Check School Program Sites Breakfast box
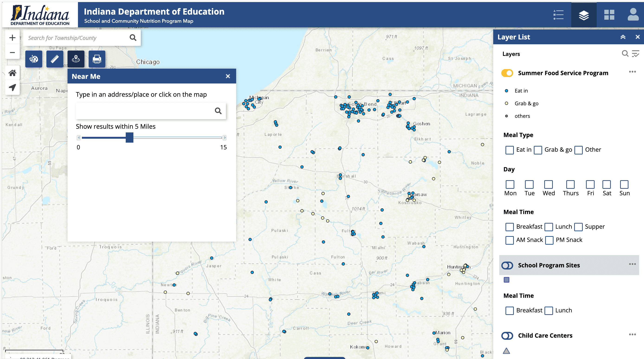This screenshot has height=359, width=644. (509, 311)
